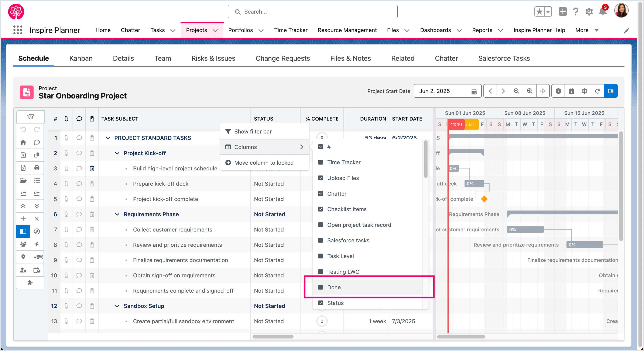
Task: Click the export to Excel icon
Action: 23,168
